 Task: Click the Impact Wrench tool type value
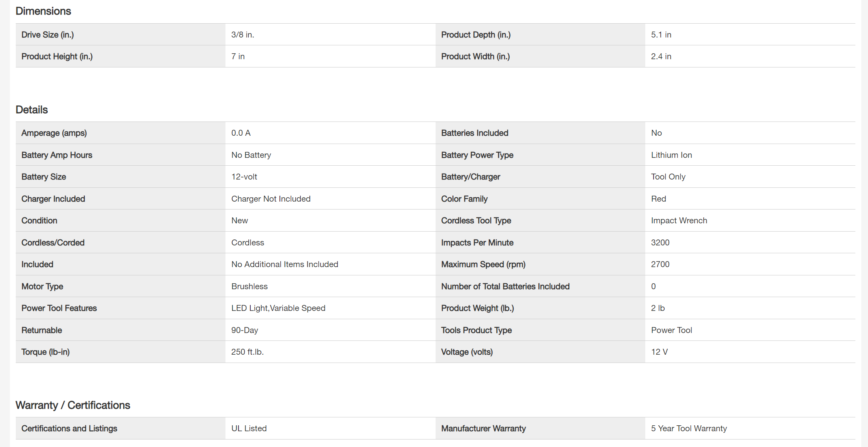[679, 221]
